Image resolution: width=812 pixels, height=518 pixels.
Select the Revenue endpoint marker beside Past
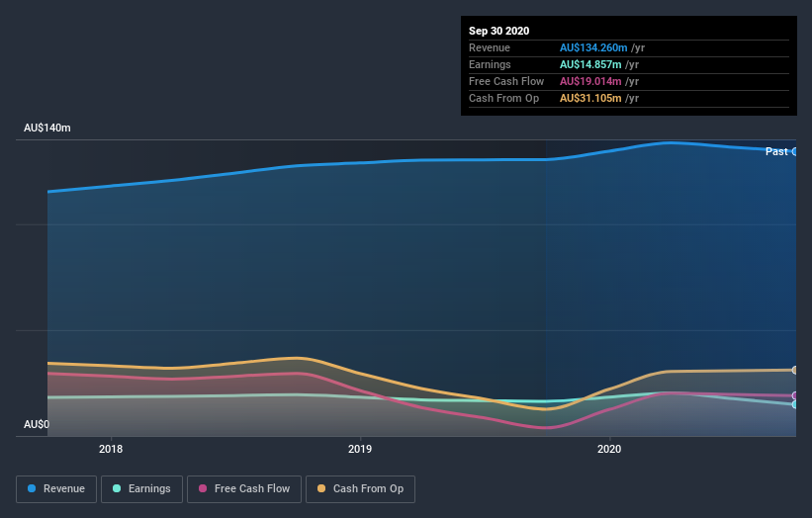tap(795, 151)
